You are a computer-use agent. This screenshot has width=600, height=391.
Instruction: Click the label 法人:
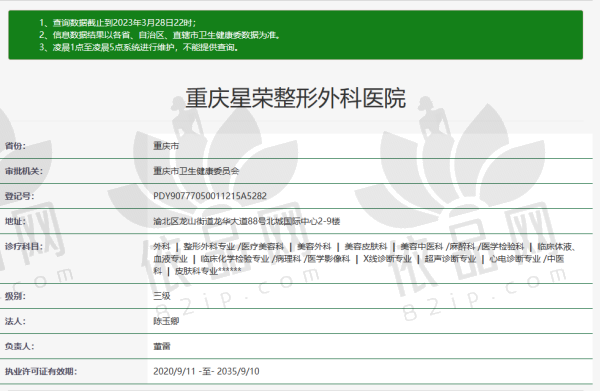(15, 321)
